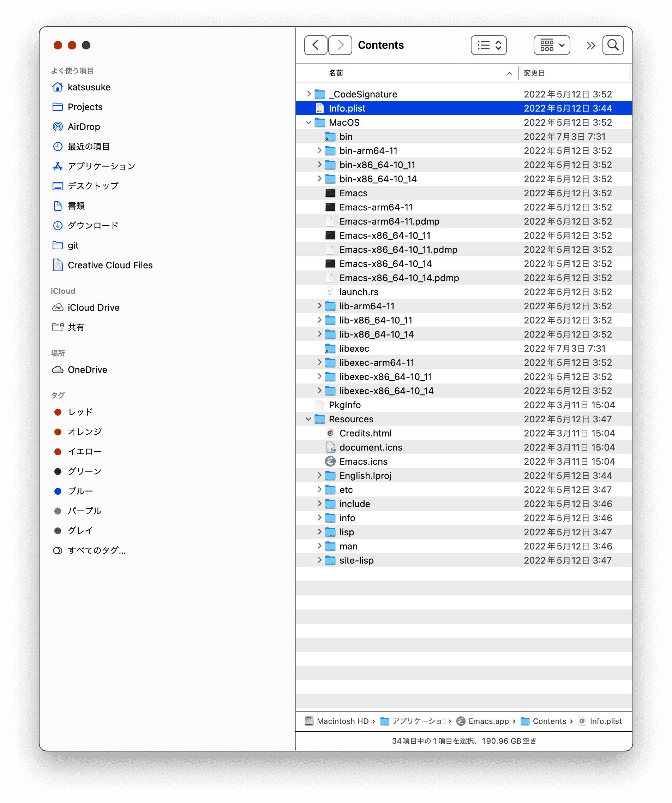
Task: Select the Emacs.icns file icon
Action: pos(330,462)
